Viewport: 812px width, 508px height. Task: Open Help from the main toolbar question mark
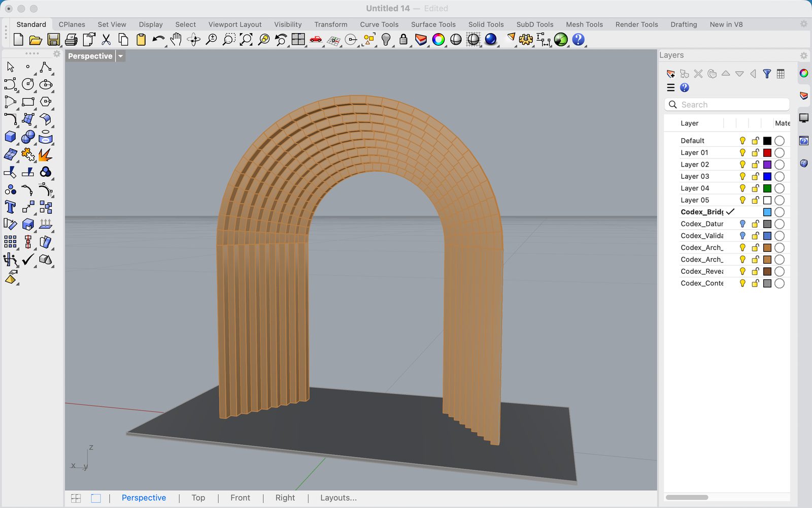pyautogui.click(x=578, y=40)
